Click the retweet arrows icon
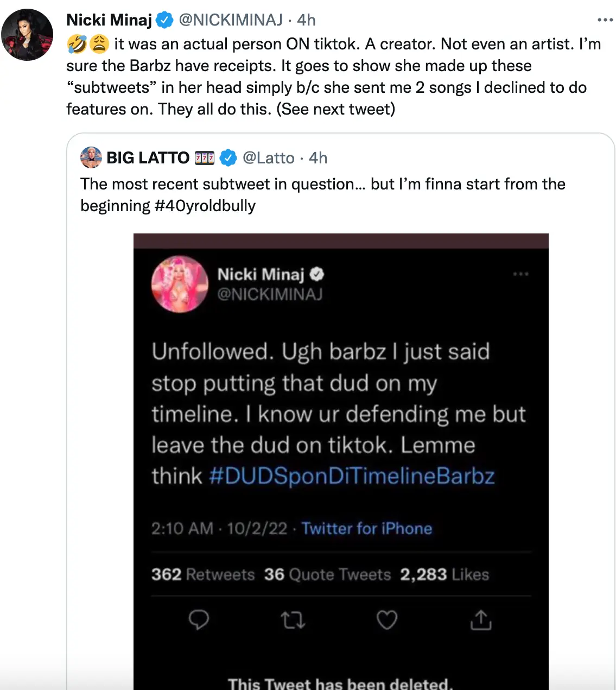Viewport: 616px width, 690px height. (293, 619)
